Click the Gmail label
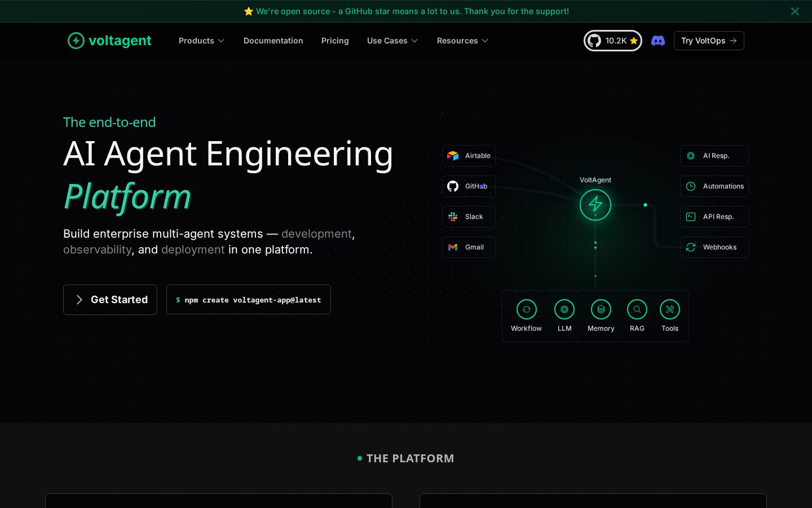 click(x=474, y=247)
